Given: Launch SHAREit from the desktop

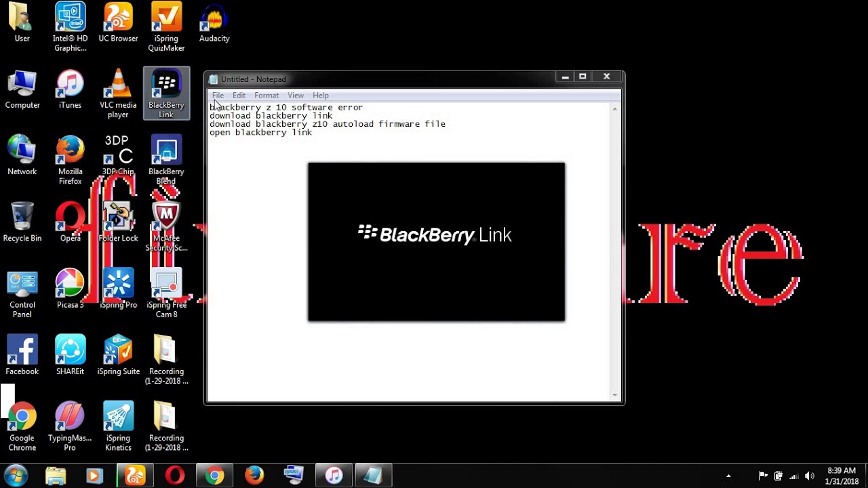Looking at the screenshot, I should pos(70,355).
